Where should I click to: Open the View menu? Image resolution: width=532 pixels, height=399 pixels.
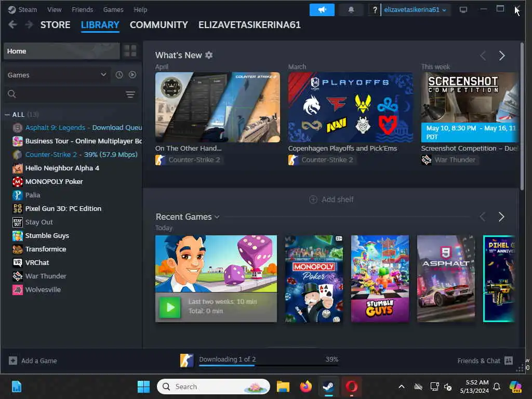[x=54, y=9]
